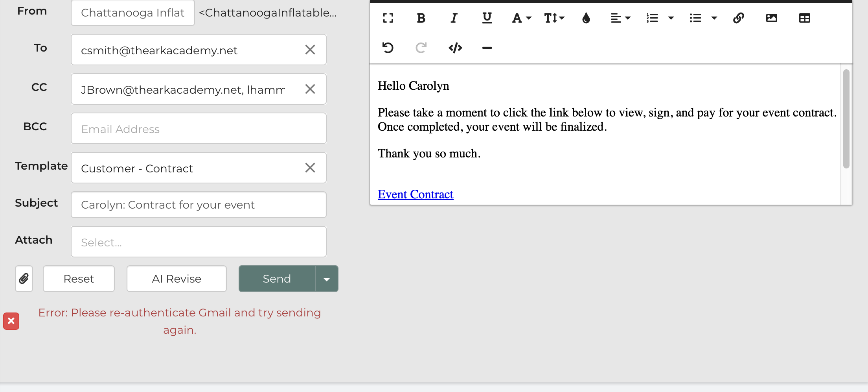Clear the Customer - Contract template
Screen dimensions: 868x392
point(310,168)
